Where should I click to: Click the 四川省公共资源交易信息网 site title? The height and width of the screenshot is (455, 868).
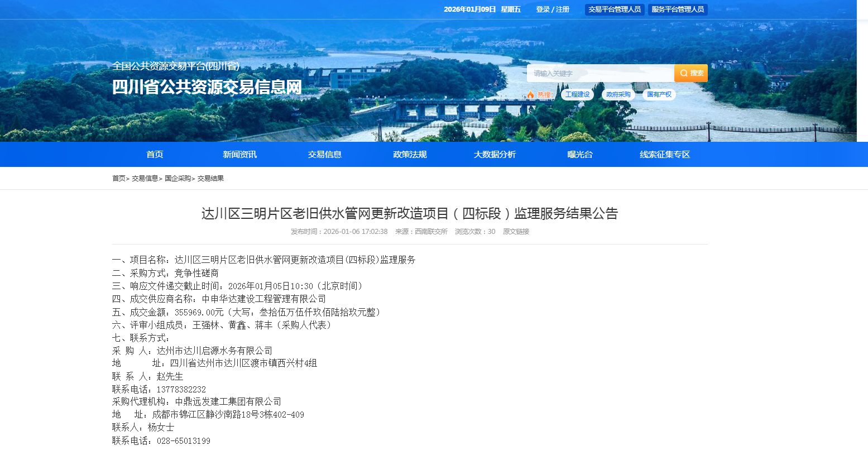(207, 87)
